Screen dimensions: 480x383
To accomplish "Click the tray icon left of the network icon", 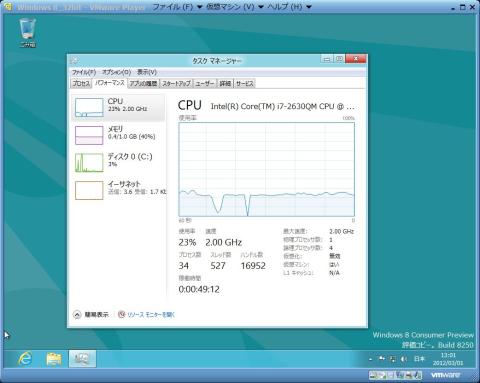I will click(382, 359).
